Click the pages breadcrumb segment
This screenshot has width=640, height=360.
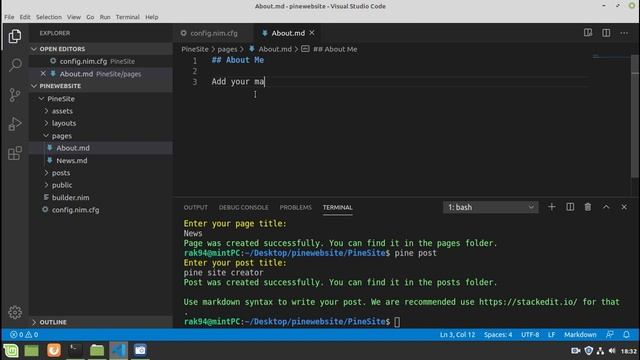pyautogui.click(x=227, y=49)
